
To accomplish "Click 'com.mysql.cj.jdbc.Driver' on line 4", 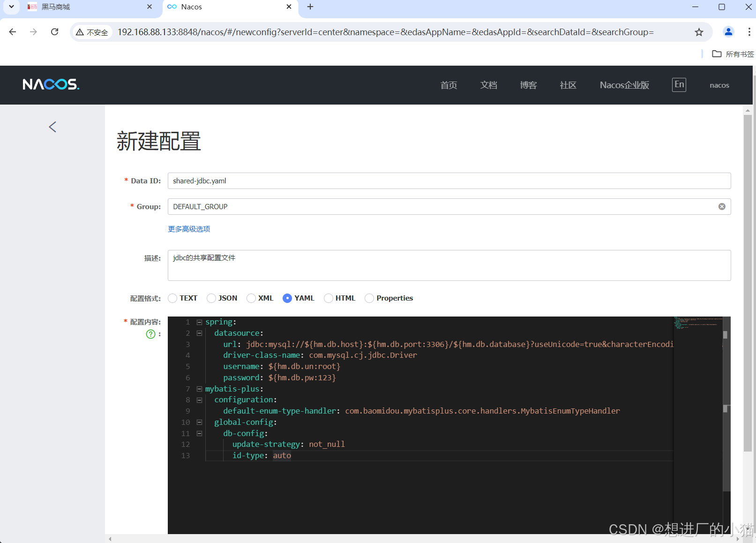I will point(363,355).
